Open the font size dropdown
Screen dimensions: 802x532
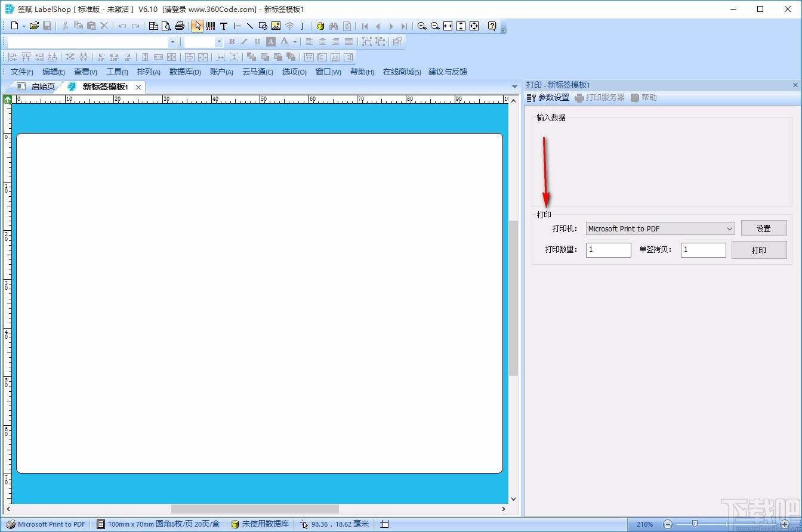tap(219, 42)
